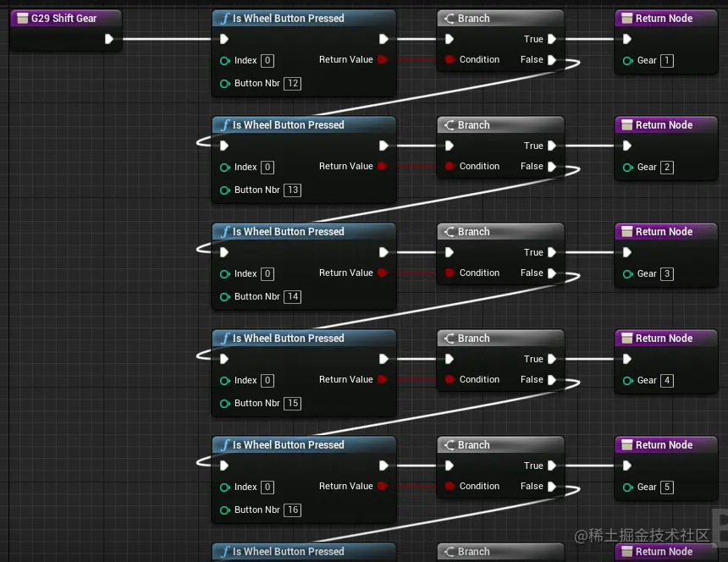Click the Gear input pin beside value 4

coord(628,381)
